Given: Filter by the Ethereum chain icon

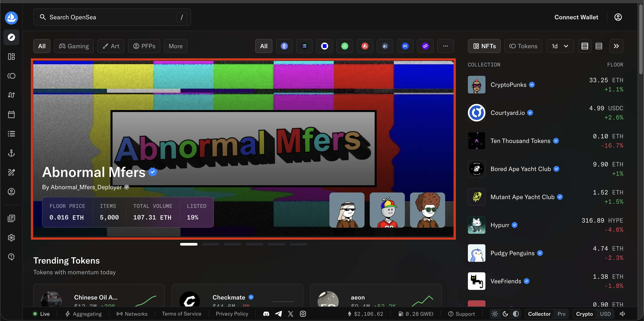Looking at the screenshot, I should pyautogui.click(x=284, y=46).
